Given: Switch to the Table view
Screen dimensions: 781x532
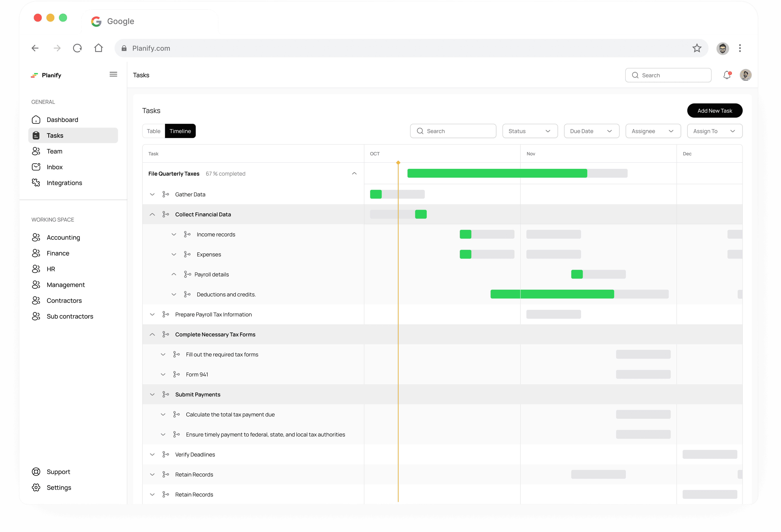Looking at the screenshot, I should coord(154,131).
